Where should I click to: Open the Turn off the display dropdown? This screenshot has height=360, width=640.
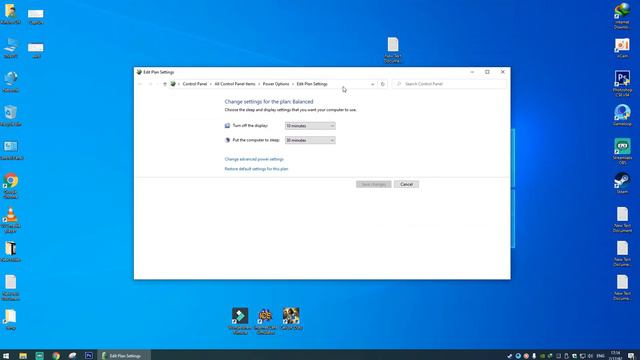click(310, 126)
